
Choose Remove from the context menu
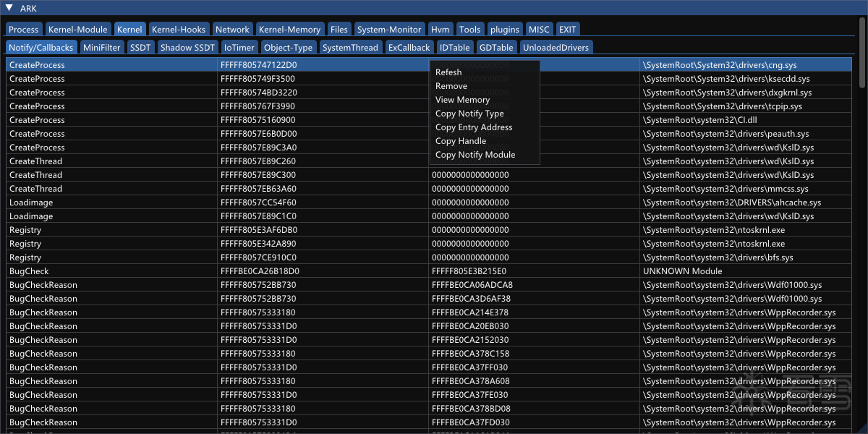click(x=485, y=86)
